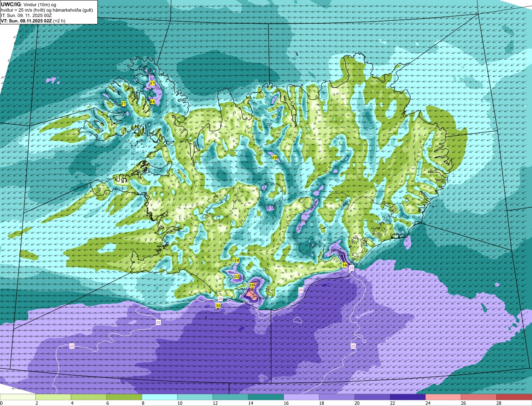Select the green 6–8 m/s legend swatch
The height and width of the screenshot is (406, 532).
(x=124, y=397)
